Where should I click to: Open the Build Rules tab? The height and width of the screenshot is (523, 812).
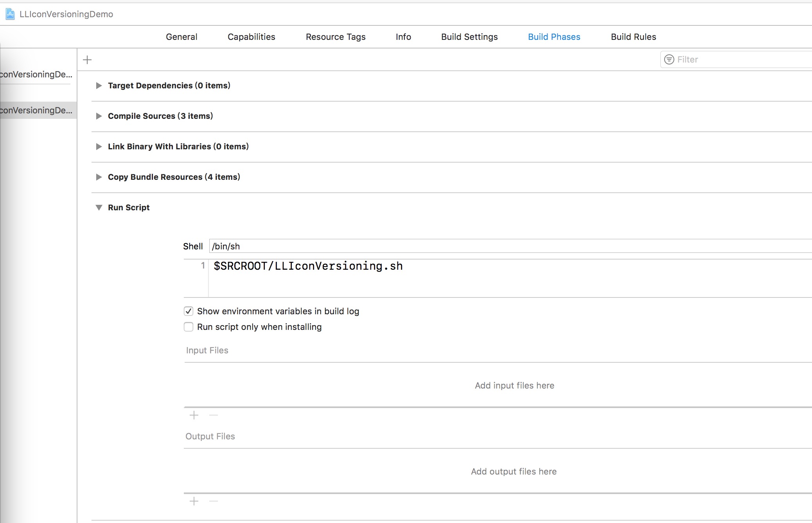click(633, 37)
